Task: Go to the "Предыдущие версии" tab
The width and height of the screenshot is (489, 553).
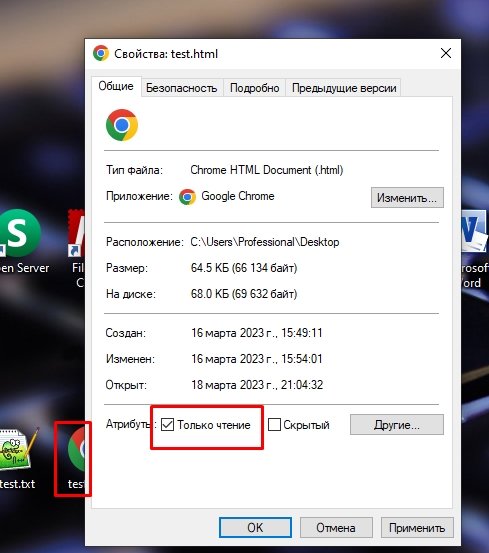Action: pyautogui.click(x=344, y=87)
